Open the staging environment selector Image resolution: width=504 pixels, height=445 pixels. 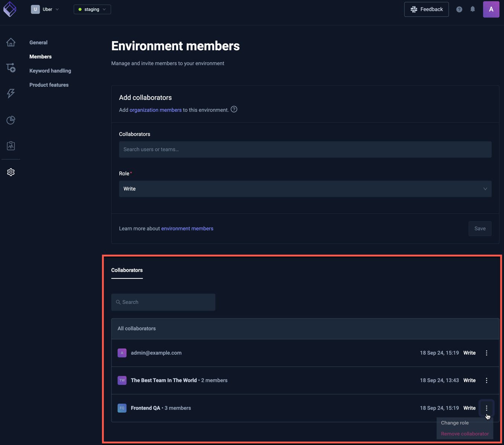pyautogui.click(x=92, y=9)
